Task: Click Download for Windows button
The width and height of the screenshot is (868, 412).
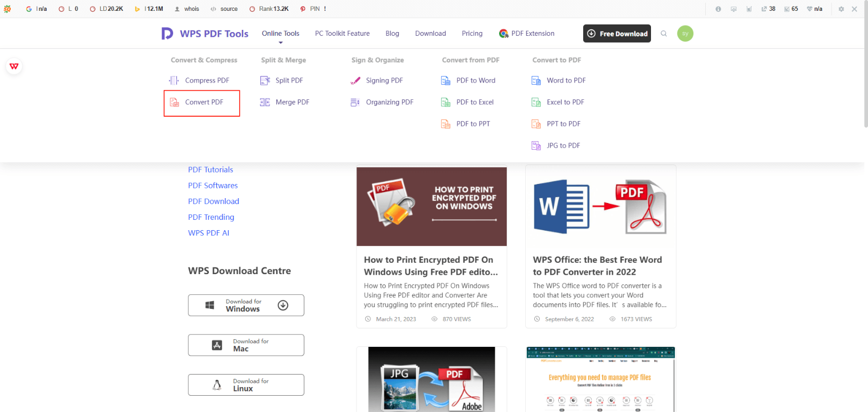Action: pos(246,305)
